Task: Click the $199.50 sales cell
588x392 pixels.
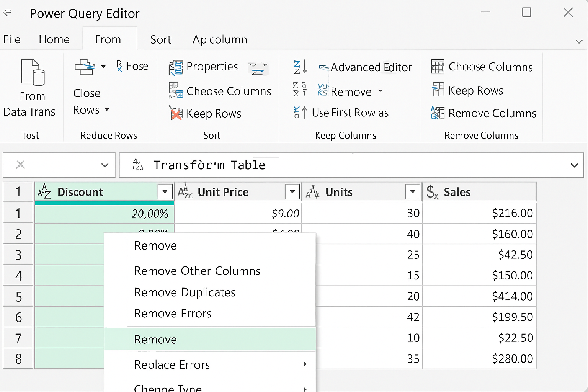Action: (x=479, y=317)
